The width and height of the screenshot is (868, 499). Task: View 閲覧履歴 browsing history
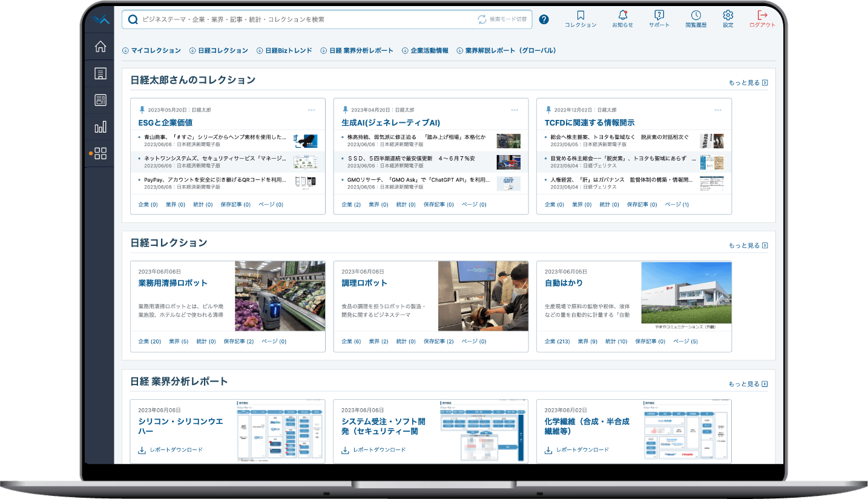pos(696,19)
